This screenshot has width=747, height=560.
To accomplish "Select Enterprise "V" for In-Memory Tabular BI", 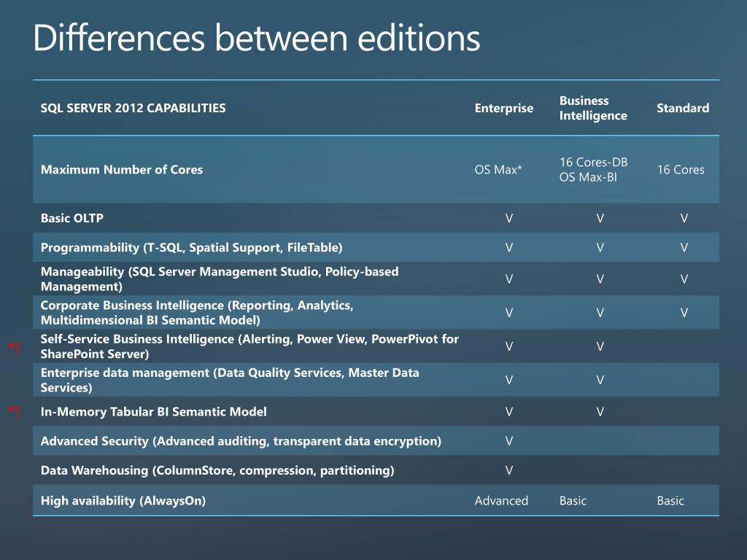I will (x=509, y=412).
